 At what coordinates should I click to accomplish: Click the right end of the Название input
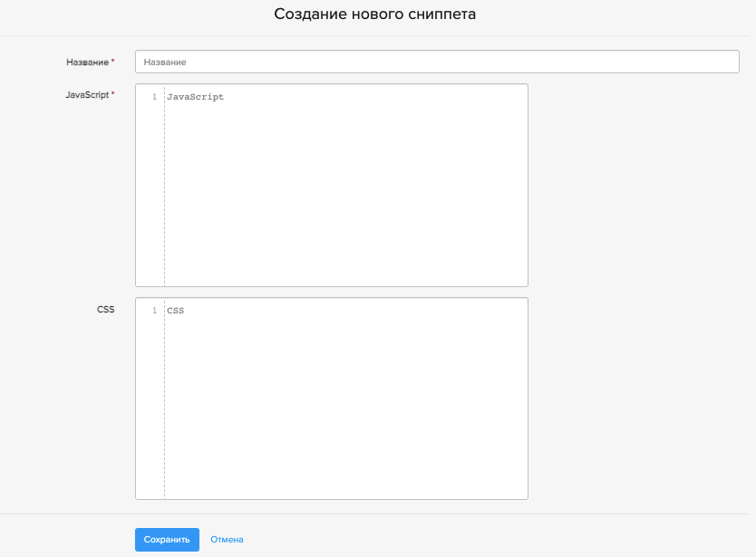[725, 62]
